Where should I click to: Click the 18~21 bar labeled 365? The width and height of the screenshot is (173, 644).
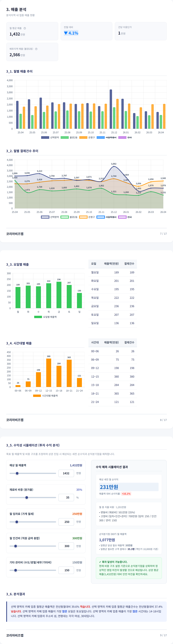point(69,373)
